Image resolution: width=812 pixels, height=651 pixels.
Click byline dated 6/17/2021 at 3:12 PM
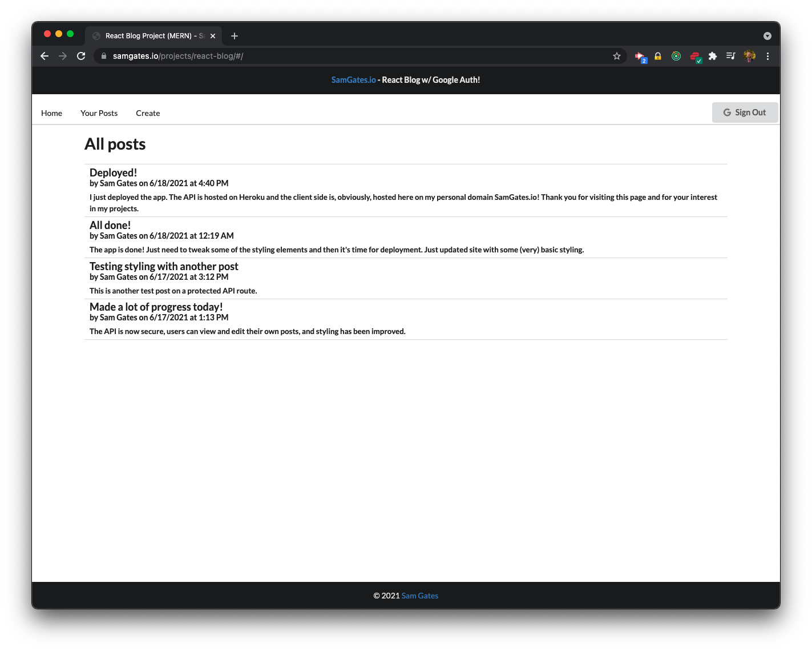coord(159,277)
